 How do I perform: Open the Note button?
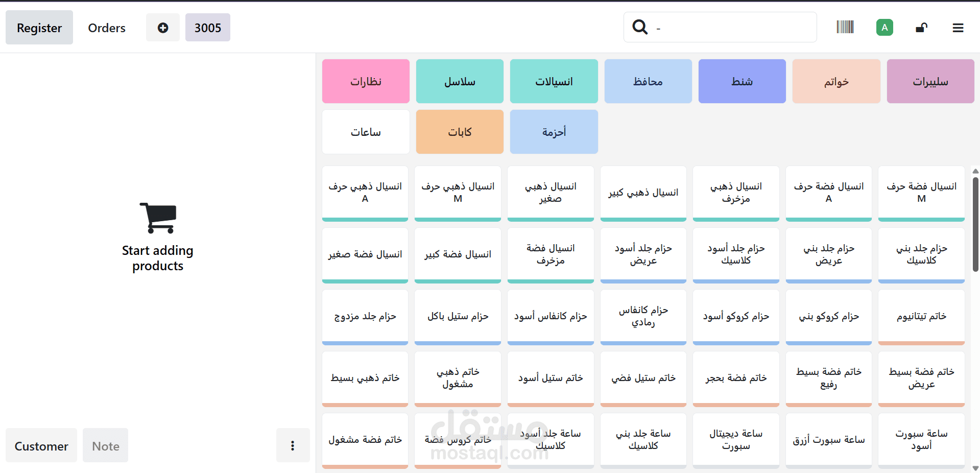[x=106, y=445]
